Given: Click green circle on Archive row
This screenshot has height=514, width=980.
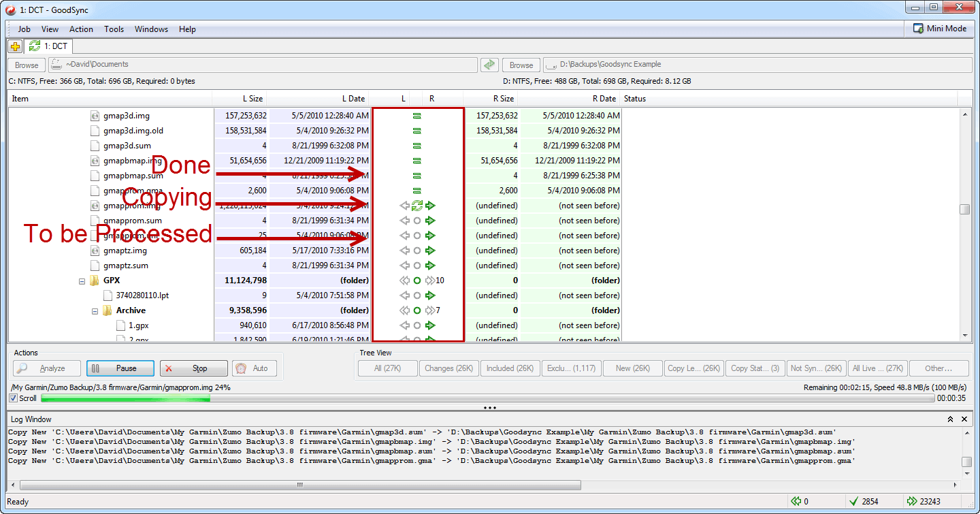Looking at the screenshot, I should [417, 310].
